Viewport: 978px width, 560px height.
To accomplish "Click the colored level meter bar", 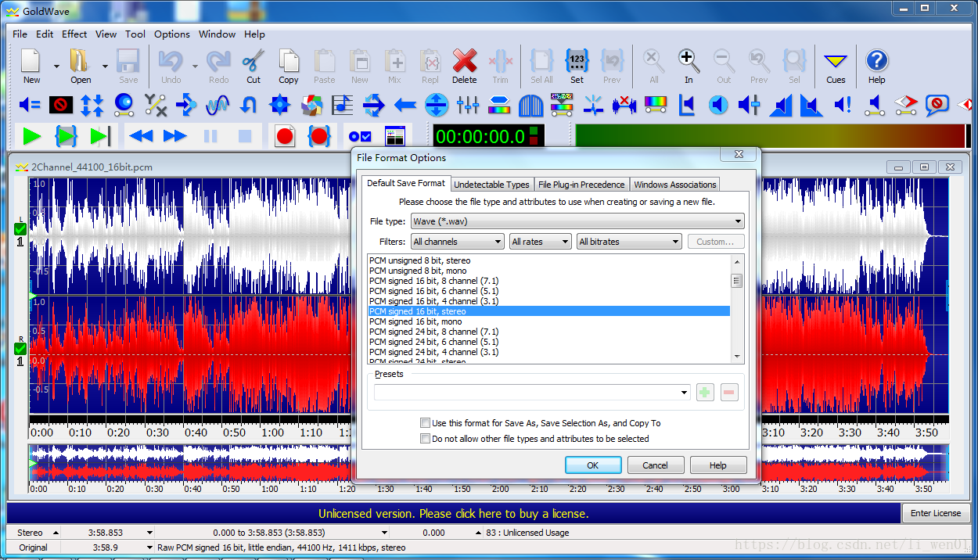I will [770, 135].
